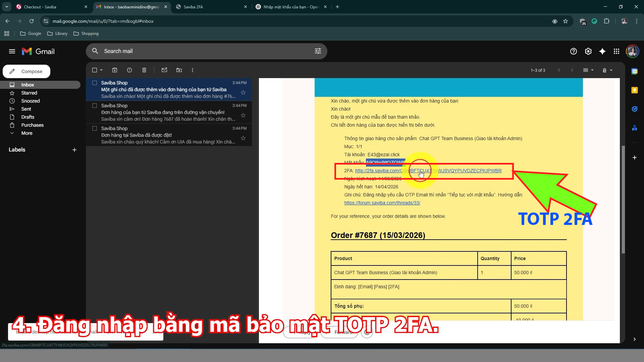Open Gmail settings gear icon

point(588,51)
